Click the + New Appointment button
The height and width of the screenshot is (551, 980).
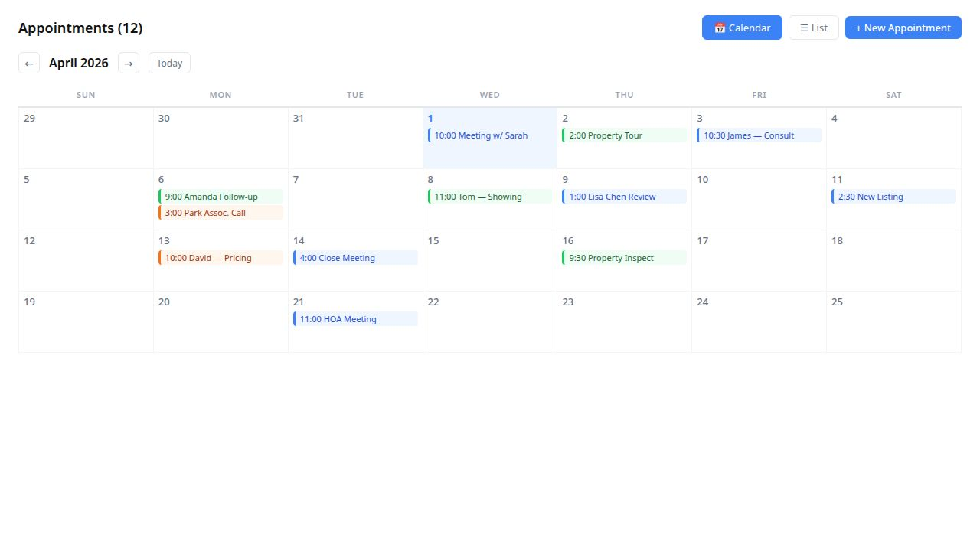click(x=903, y=28)
